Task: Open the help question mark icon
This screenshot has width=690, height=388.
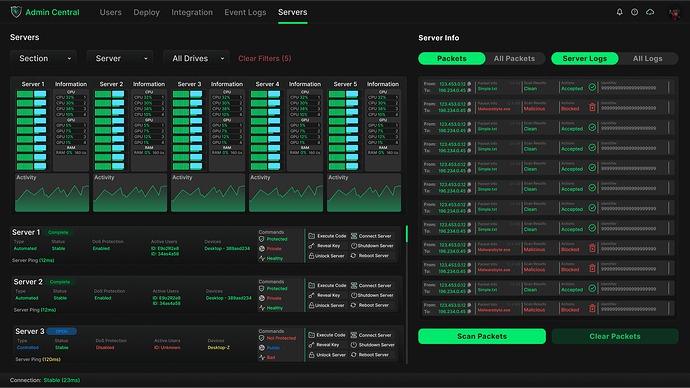Action: point(635,12)
